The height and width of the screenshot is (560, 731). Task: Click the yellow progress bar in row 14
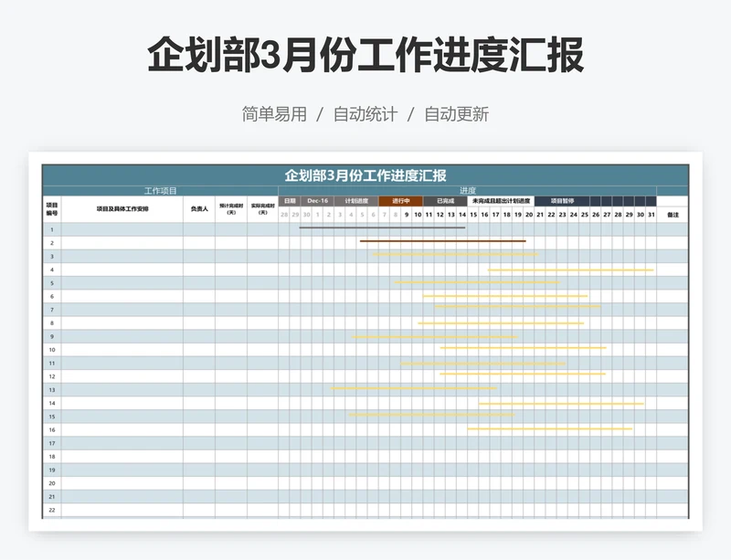coord(561,404)
